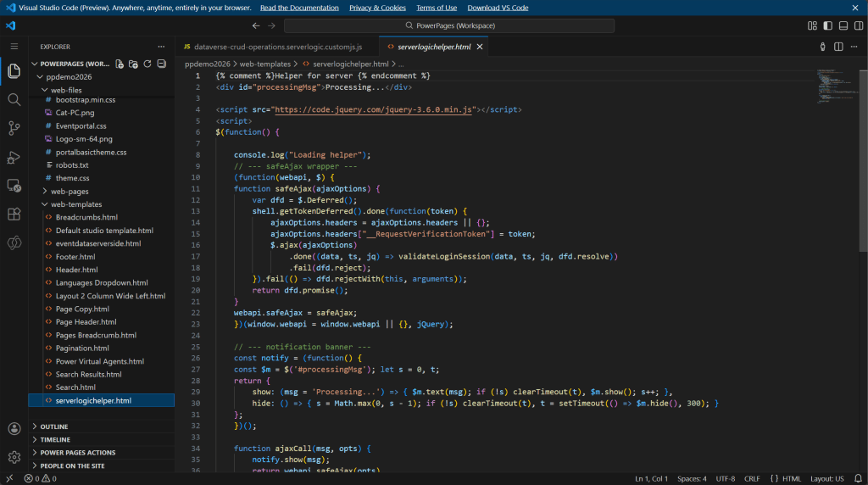Open the Run and Debug view
The height and width of the screenshot is (485, 868).
14,158
